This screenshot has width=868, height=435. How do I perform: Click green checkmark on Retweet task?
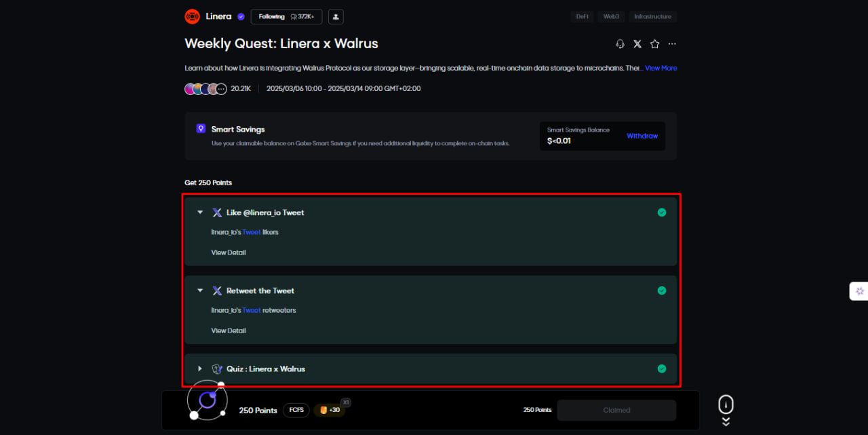coord(662,290)
